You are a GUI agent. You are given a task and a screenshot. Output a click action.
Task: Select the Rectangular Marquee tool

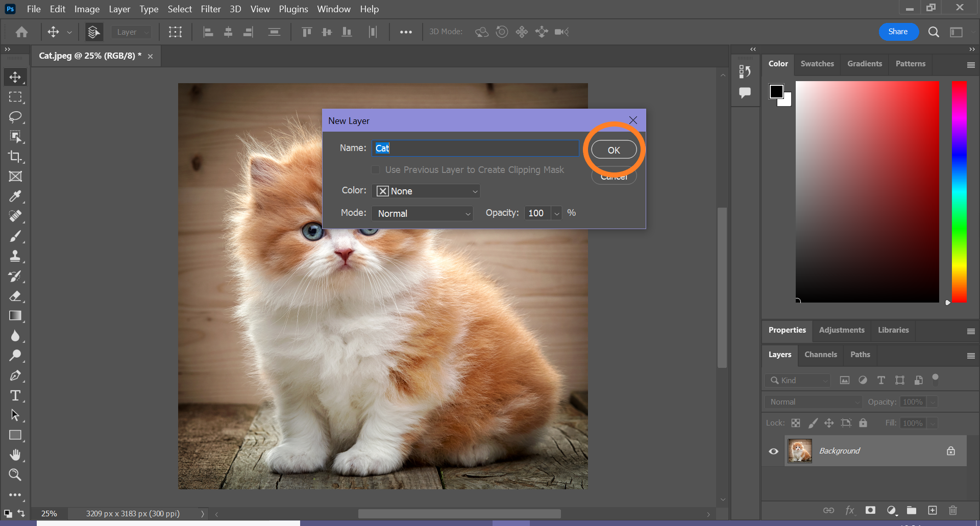(x=15, y=97)
